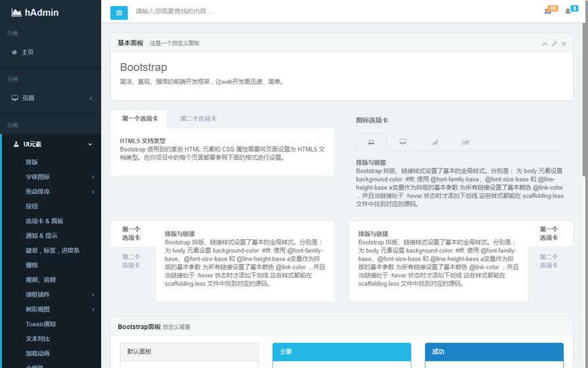
Task: Click the 图标选项卡 heading
Action: click(x=372, y=120)
